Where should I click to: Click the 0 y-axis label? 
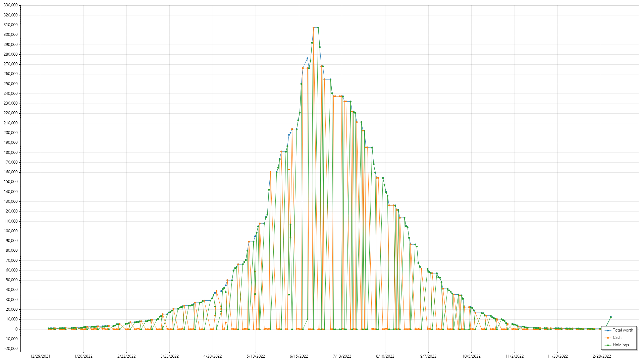(x=16, y=329)
